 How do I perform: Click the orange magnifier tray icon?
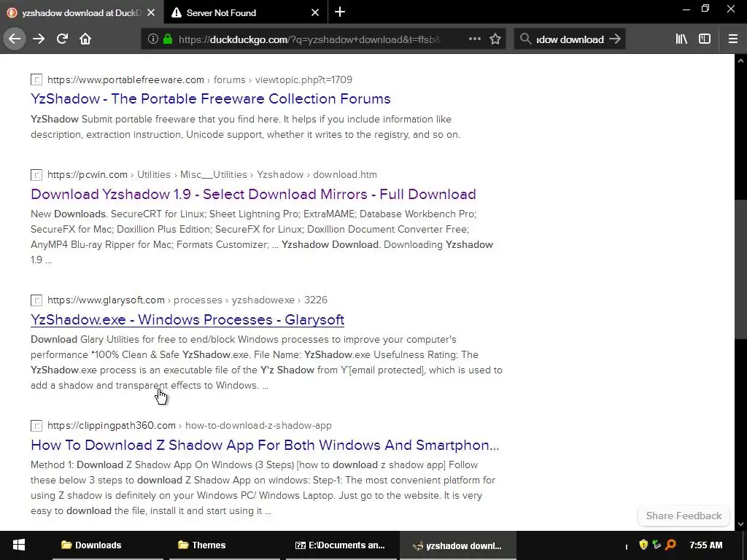coord(671,545)
